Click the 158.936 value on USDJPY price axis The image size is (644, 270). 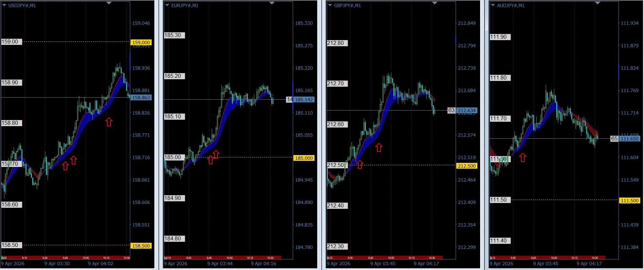click(141, 68)
